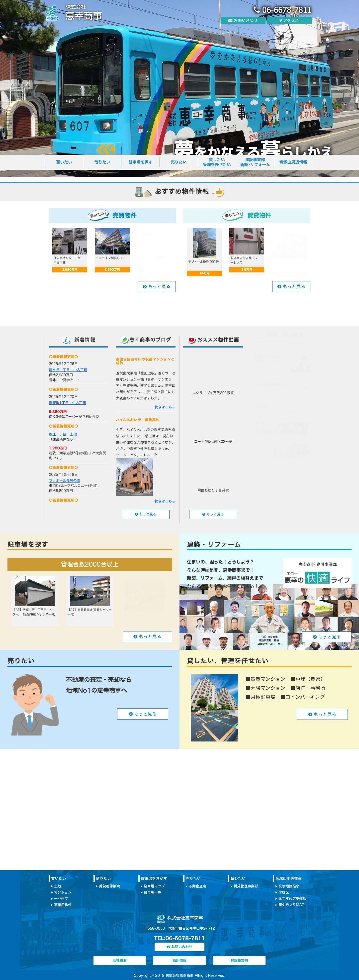This screenshot has width=359, height=980.
Task: Open the 播磨町1丁目 中古戸建 news link
Action: pyautogui.click(x=67, y=403)
